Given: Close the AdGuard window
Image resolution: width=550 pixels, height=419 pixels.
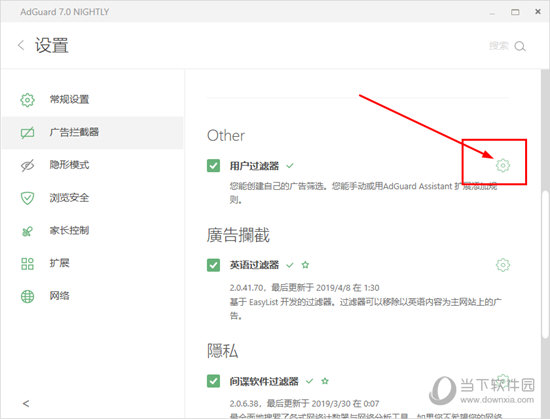Looking at the screenshot, I should pyautogui.click(x=538, y=12).
